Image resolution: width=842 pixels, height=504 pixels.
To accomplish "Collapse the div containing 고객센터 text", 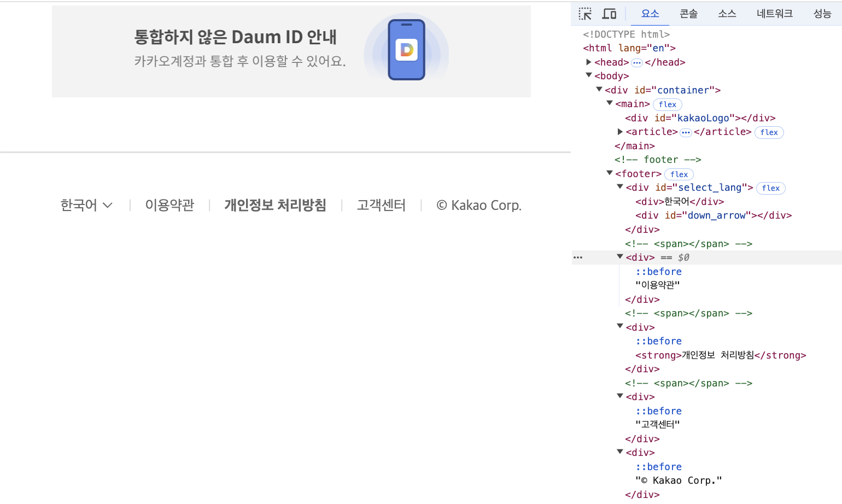I will point(620,396).
